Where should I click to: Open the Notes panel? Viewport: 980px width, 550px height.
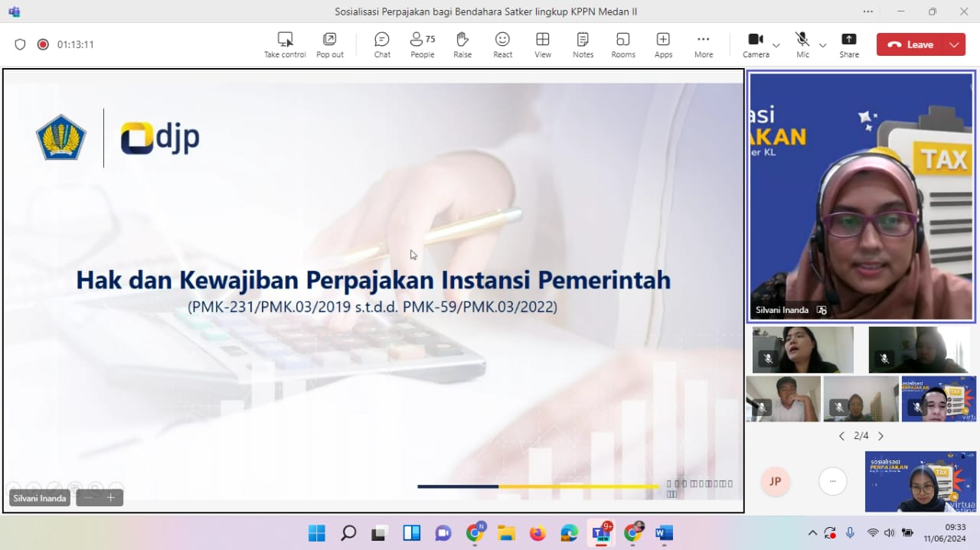click(x=583, y=44)
